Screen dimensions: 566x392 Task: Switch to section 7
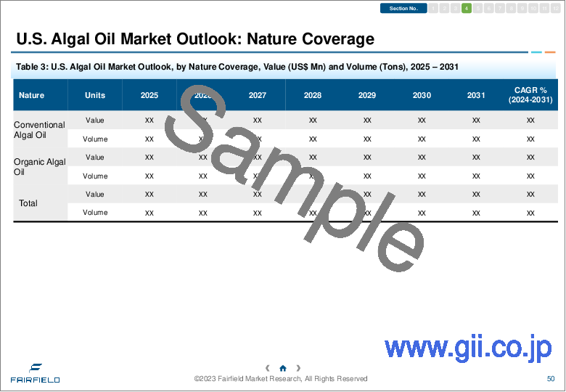500,9
